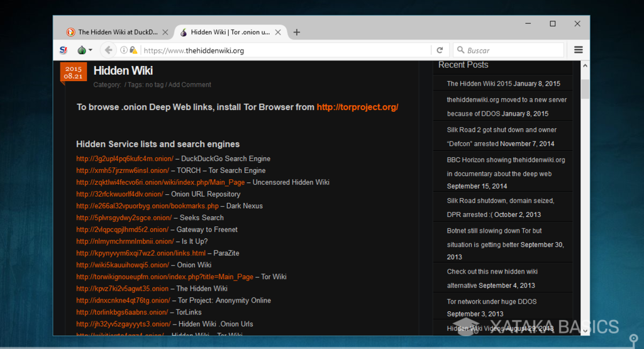Open post Silk Road 2 got shut down
This screenshot has width=644, height=349.
[x=501, y=136]
